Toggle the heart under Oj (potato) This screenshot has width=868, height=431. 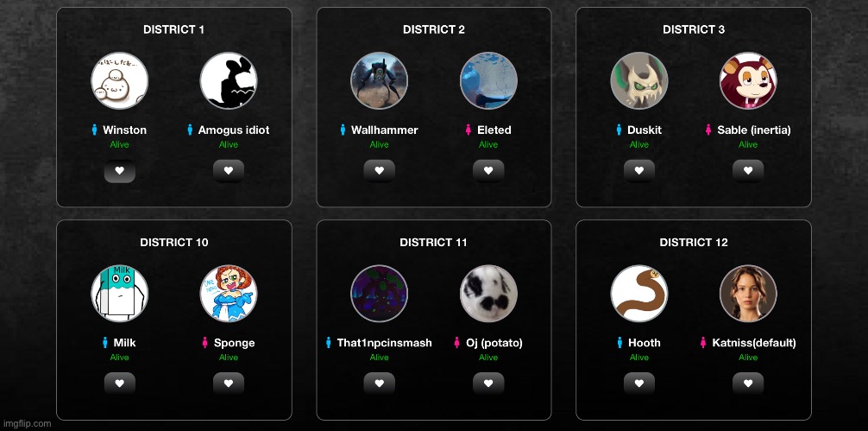tap(488, 383)
